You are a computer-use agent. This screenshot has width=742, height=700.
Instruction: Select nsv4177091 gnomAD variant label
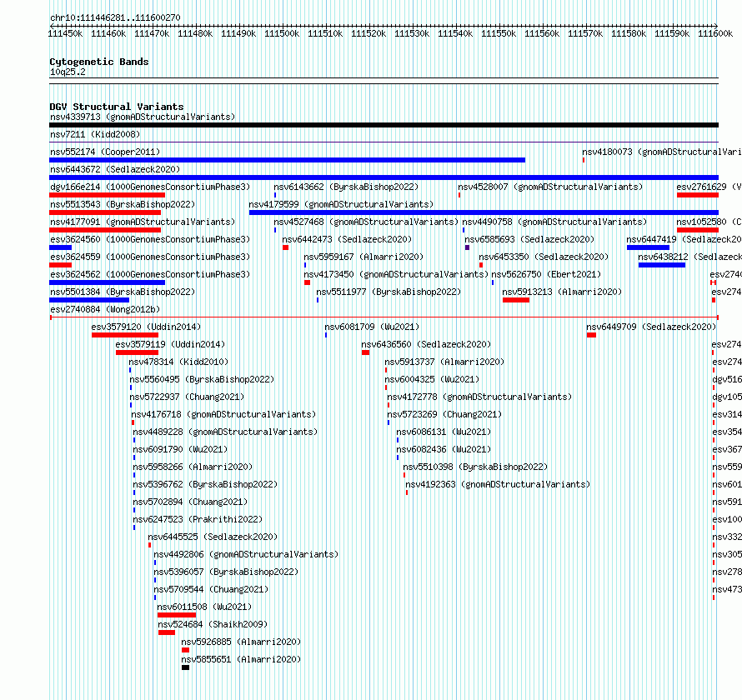[x=143, y=222]
